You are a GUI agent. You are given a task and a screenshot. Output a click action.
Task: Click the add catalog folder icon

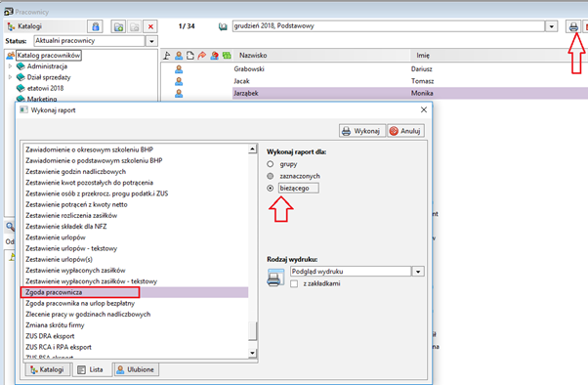[x=118, y=26]
